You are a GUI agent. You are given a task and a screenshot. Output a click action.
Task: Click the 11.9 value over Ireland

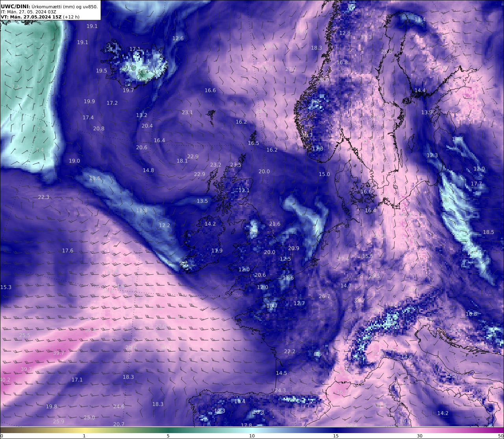point(217,250)
